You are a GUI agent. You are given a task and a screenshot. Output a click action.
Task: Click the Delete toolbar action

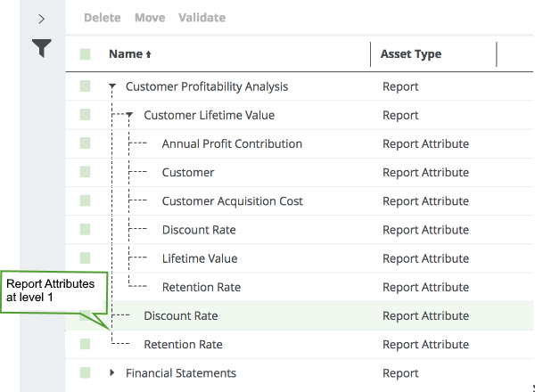102,18
